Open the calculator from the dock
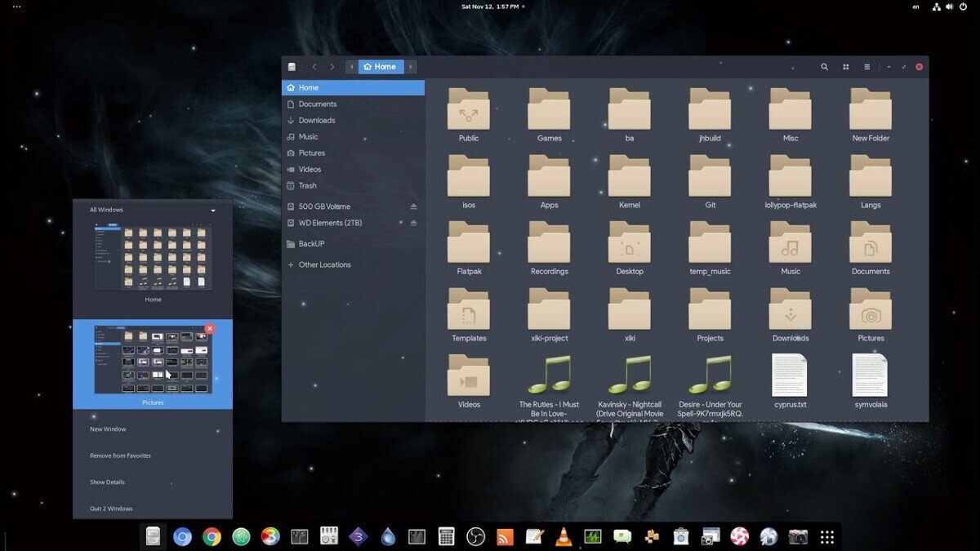980x551 pixels. click(446, 536)
